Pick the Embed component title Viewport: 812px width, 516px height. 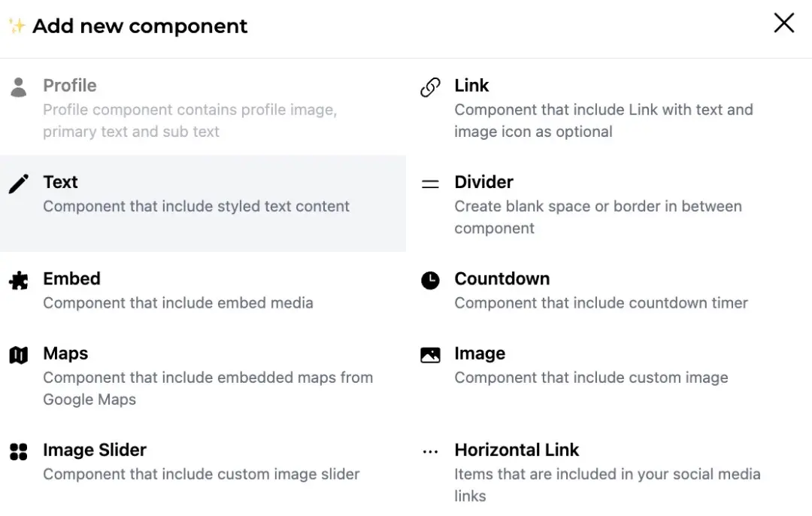pos(71,279)
